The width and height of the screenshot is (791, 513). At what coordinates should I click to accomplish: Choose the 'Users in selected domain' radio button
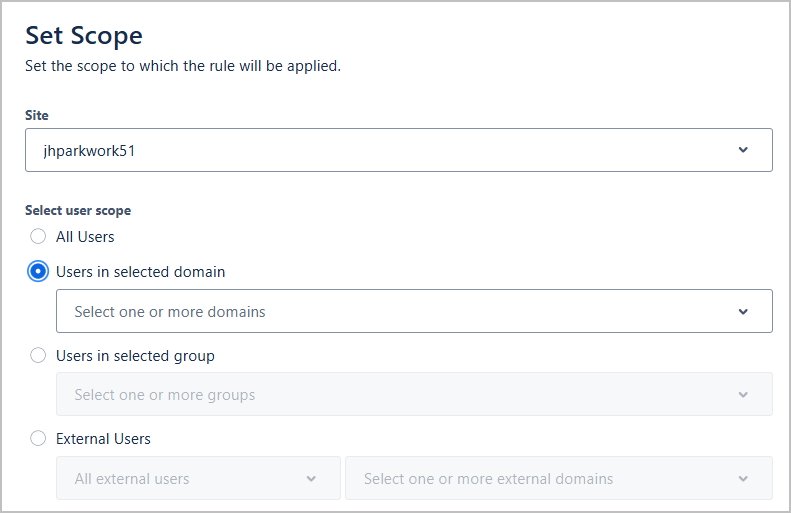point(38,271)
